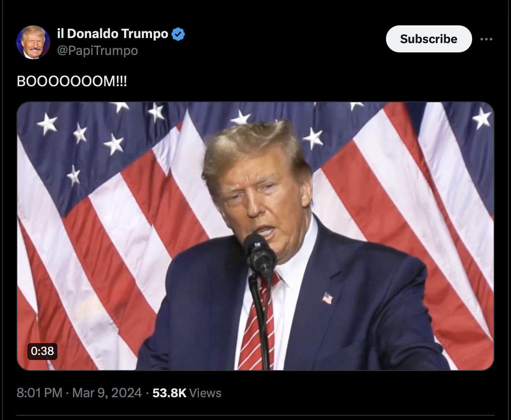Viewport: 511px width, 420px height.
Task: Click the Mar 9, 2024 date
Action: point(107,393)
